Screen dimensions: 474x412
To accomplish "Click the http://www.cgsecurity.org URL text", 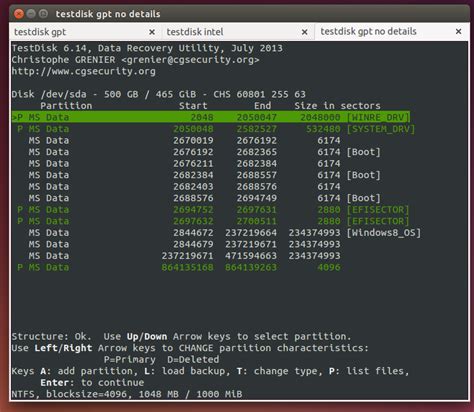I will 84,71.
